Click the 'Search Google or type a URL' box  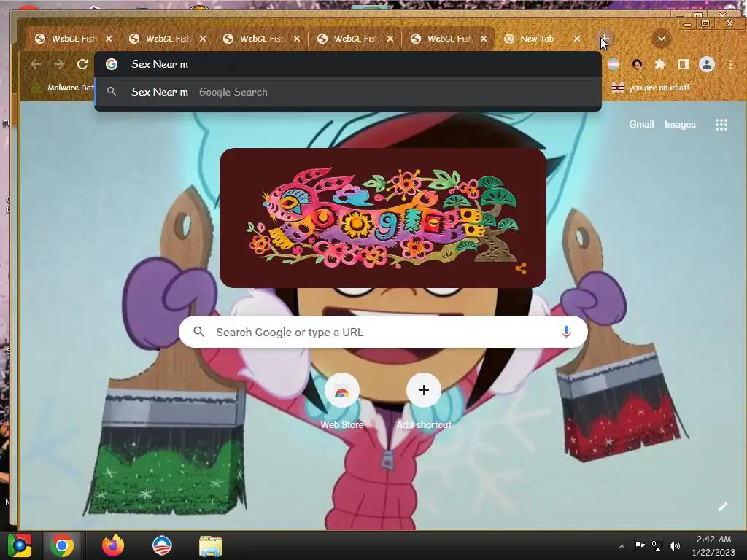coord(383,332)
